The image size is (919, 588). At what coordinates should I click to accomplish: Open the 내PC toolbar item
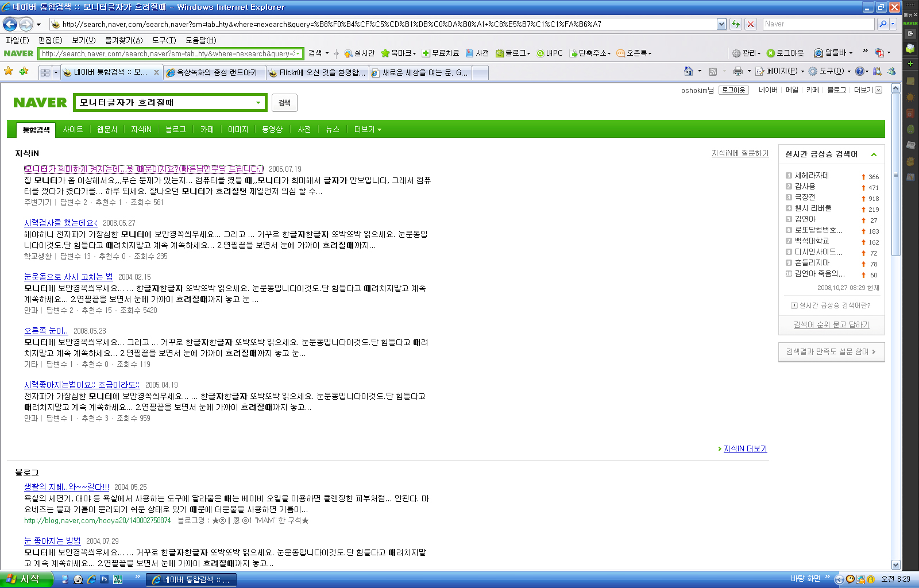tap(550, 53)
